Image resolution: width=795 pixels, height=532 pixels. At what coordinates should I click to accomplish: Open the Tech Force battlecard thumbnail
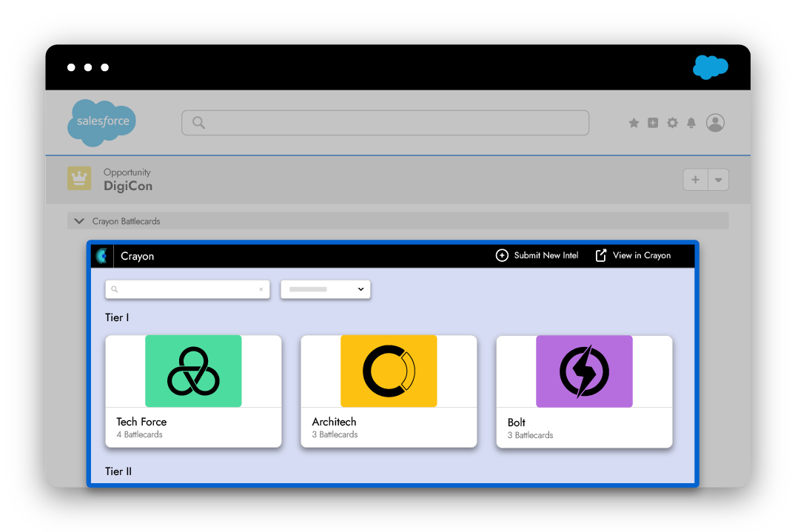[x=193, y=371]
